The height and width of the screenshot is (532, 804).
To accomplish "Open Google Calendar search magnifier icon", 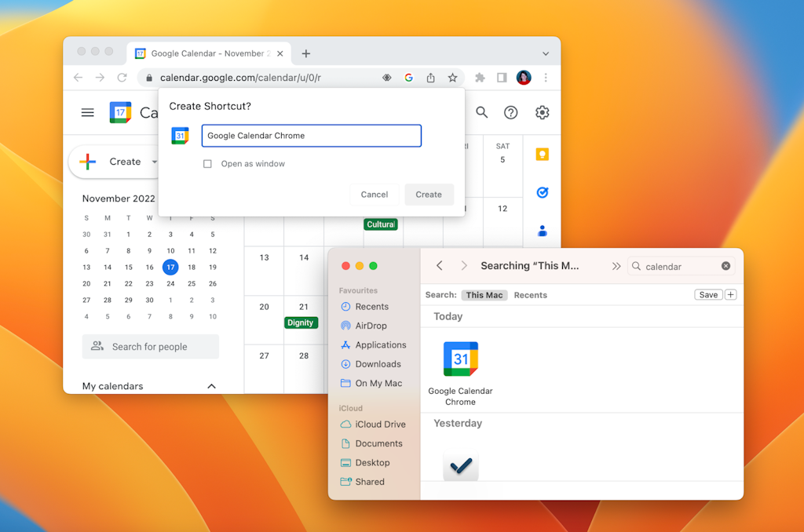I will point(482,113).
